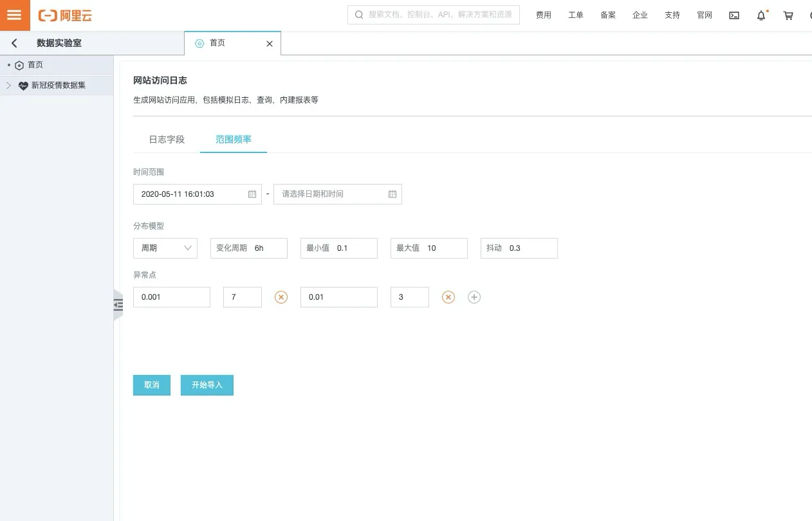812x521 pixels.
Task: Click the search magnifier icon
Action: (358, 15)
